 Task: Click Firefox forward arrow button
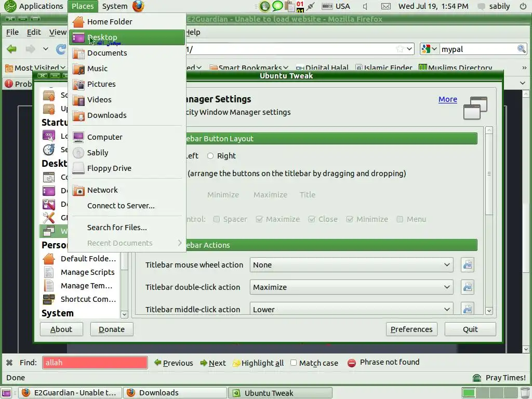tap(31, 49)
